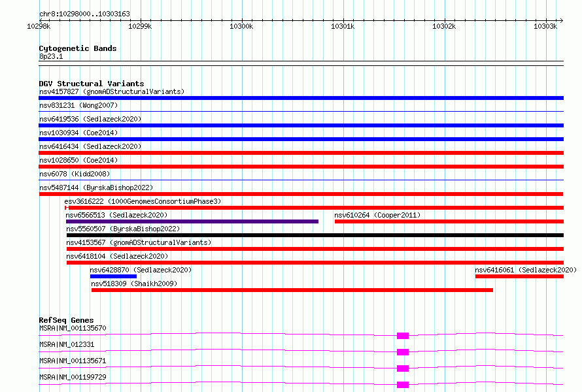Select the red nsv6416434 variant bar
The width and height of the screenshot is (582, 392).
[x=301, y=153]
